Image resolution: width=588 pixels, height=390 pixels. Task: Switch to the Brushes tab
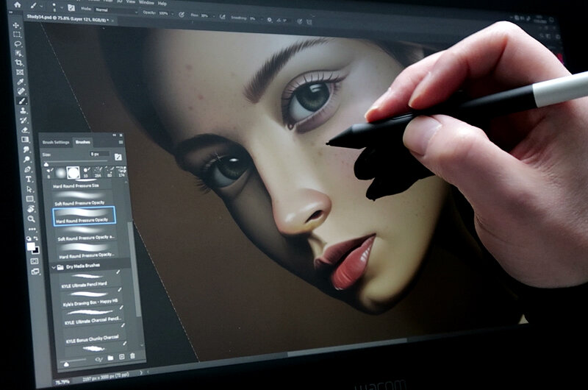click(83, 142)
